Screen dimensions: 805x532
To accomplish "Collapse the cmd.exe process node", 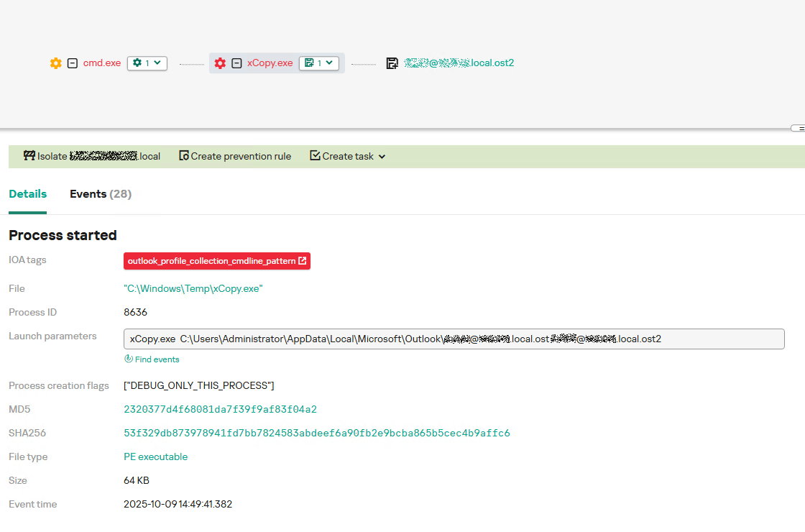I will click(72, 63).
